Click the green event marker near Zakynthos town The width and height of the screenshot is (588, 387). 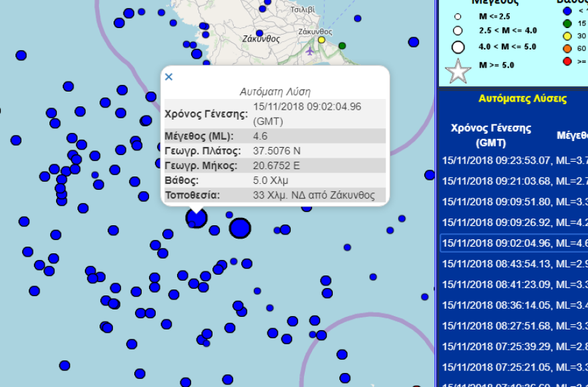pos(342,45)
